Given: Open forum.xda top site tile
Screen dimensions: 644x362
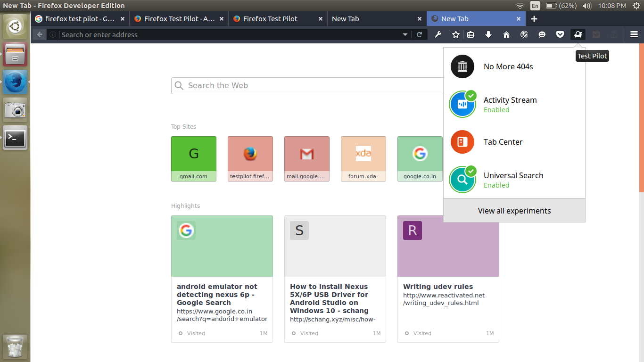Looking at the screenshot, I should (x=363, y=159).
